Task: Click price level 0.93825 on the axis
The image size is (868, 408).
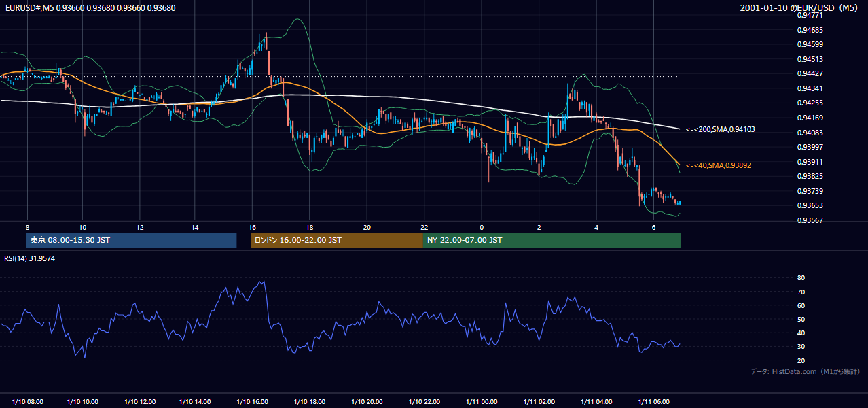Action: tap(810, 176)
